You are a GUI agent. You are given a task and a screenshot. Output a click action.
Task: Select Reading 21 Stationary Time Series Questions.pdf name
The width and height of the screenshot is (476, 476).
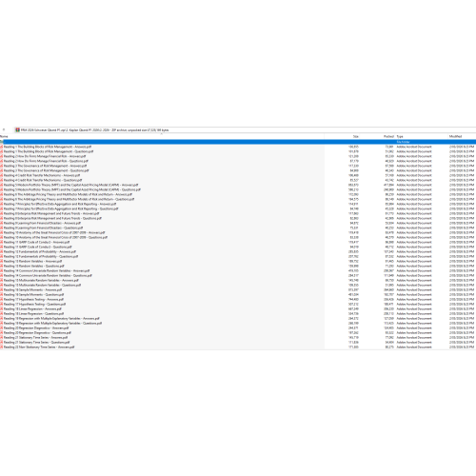[x=36, y=342]
